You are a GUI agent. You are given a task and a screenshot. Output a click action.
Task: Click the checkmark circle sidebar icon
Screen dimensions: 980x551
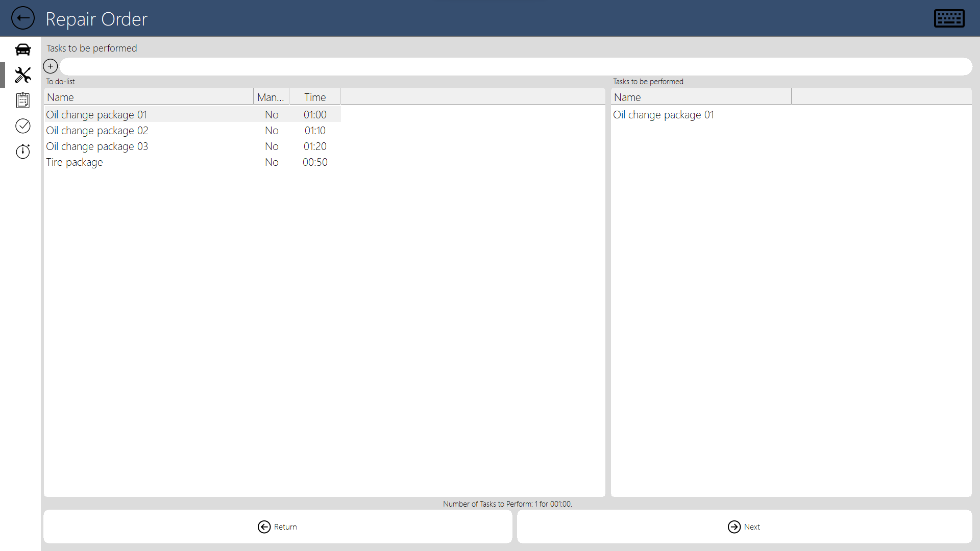(23, 126)
